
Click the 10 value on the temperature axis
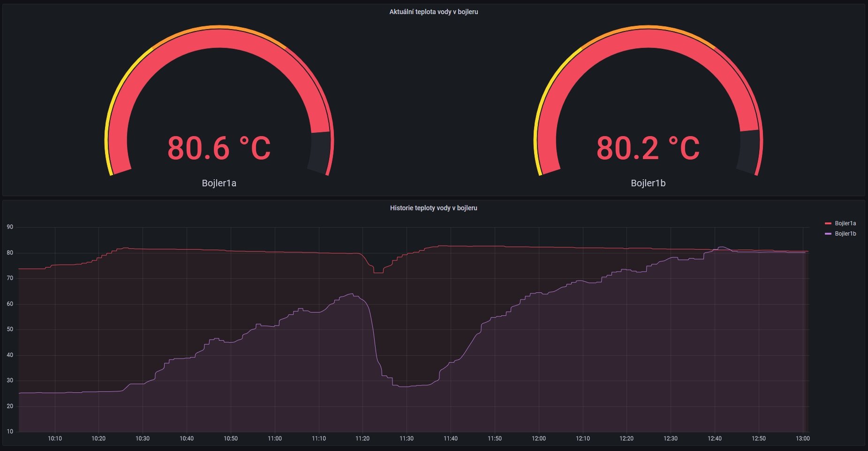[x=10, y=432]
